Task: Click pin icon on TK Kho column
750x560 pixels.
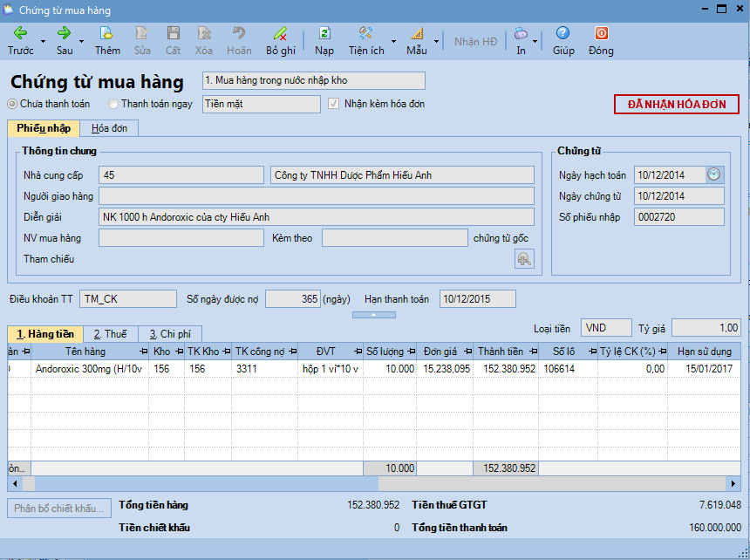Action: (x=226, y=352)
